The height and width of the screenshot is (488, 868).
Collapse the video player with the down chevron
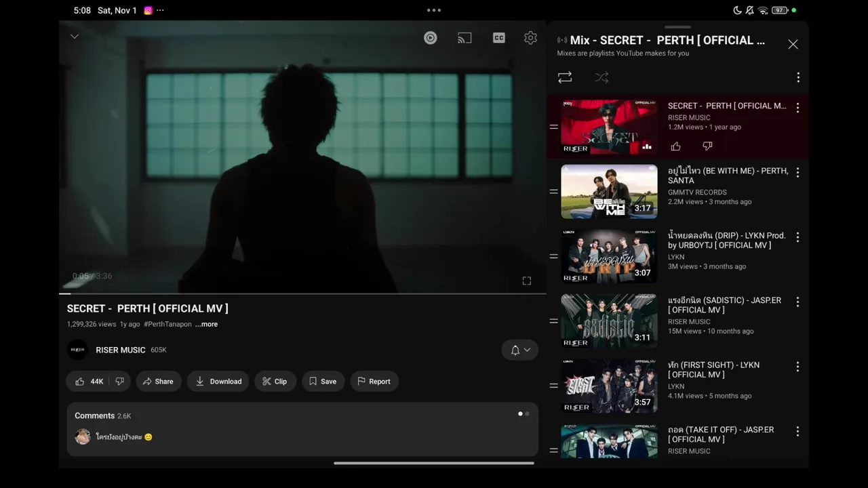pyautogui.click(x=75, y=37)
